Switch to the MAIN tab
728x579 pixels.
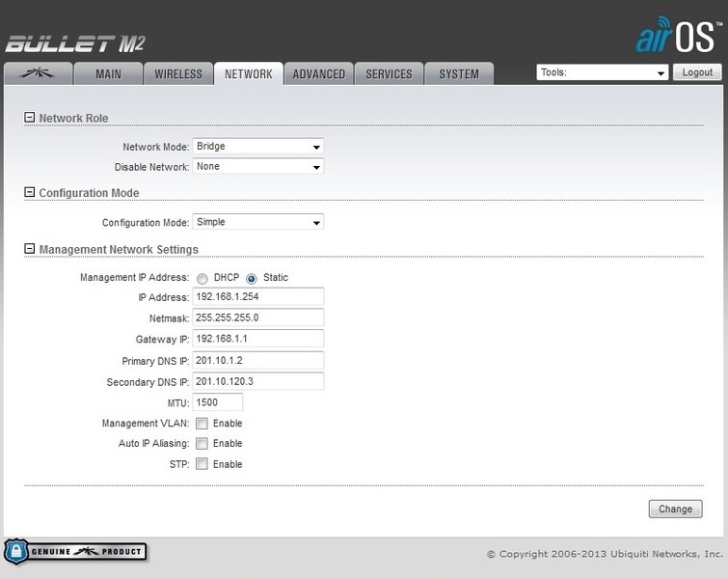(108, 73)
